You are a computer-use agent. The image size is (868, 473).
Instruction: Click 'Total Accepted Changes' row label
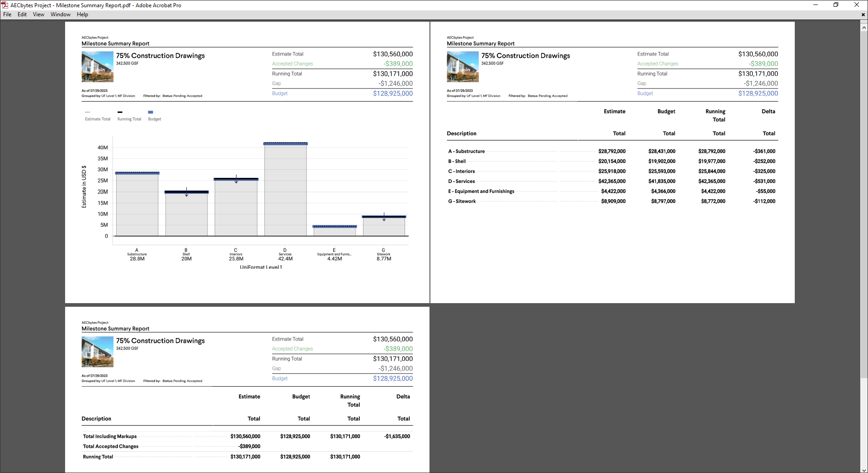pyautogui.click(x=110, y=446)
